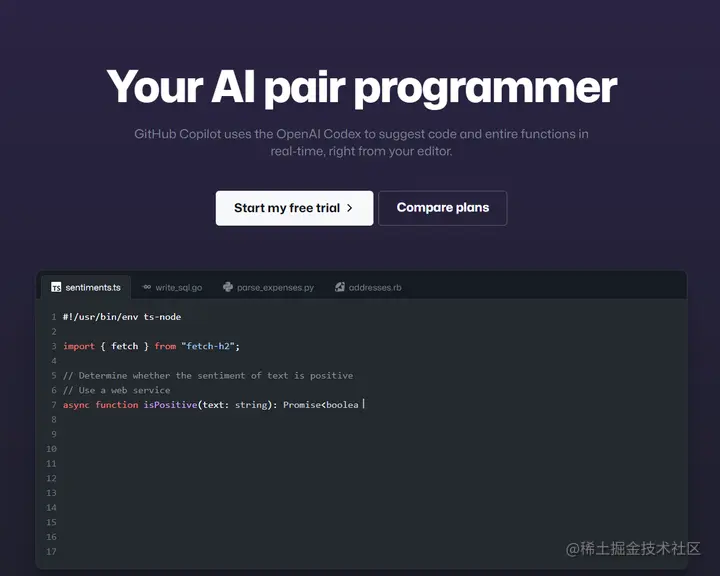Click the comment Use a web service
This screenshot has width=720, height=576.
click(x=117, y=390)
